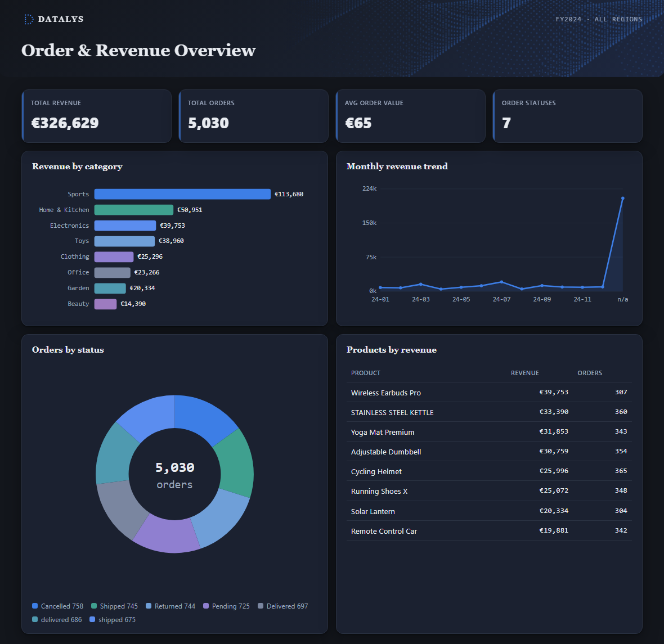The image size is (664, 644).
Task: Click the 24-07 data point on trend
Action: coord(501,282)
